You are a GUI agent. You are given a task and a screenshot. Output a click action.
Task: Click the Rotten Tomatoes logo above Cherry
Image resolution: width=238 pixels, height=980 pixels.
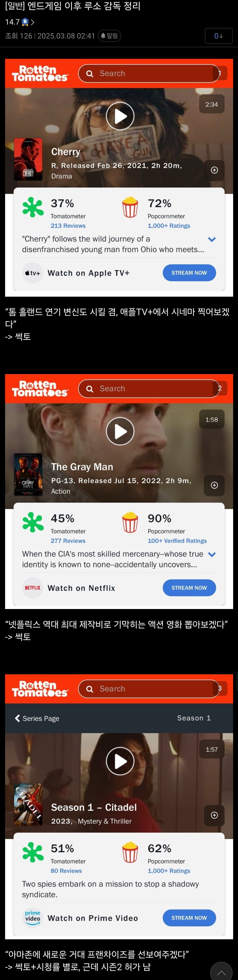click(40, 73)
